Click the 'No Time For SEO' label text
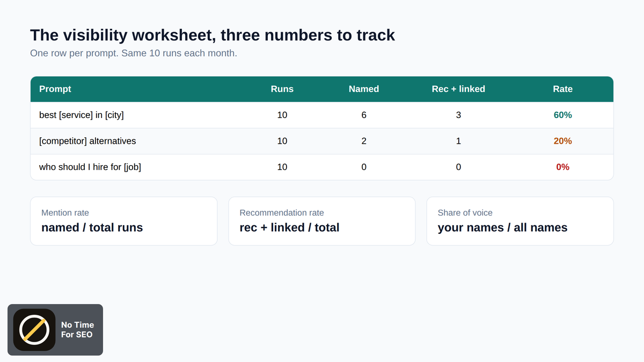The height and width of the screenshot is (362, 644). tap(77, 330)
